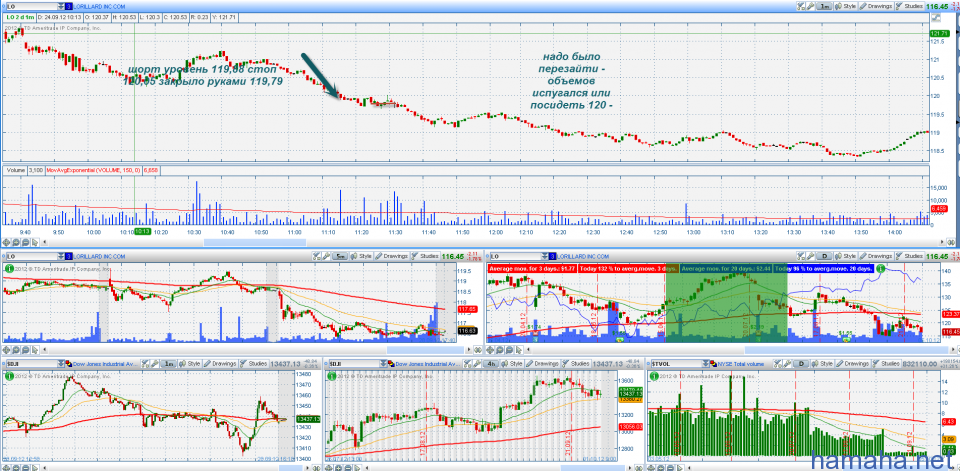960x471 pixels.
Task: Click wrench icon in daily LO chart
Action: pos(810,256)
